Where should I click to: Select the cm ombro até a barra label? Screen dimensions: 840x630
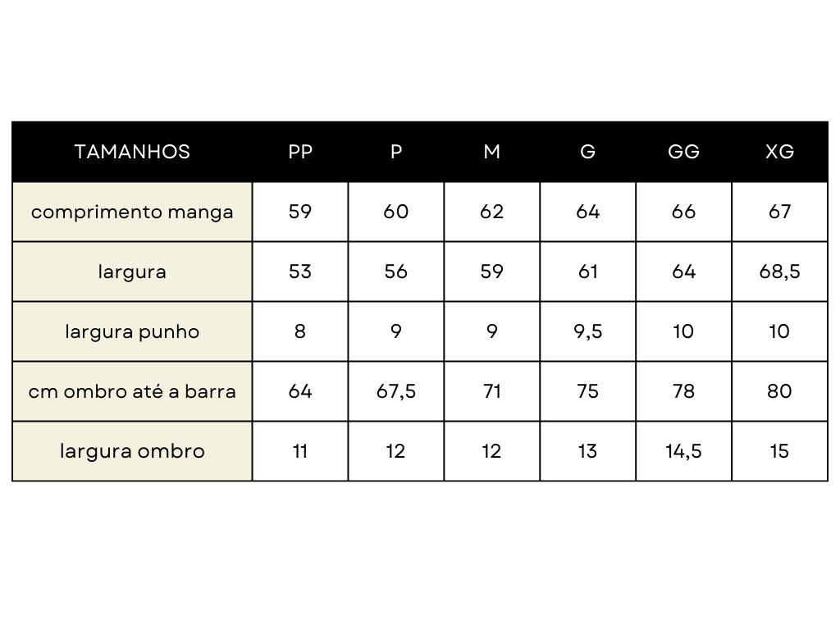[132, 391]
